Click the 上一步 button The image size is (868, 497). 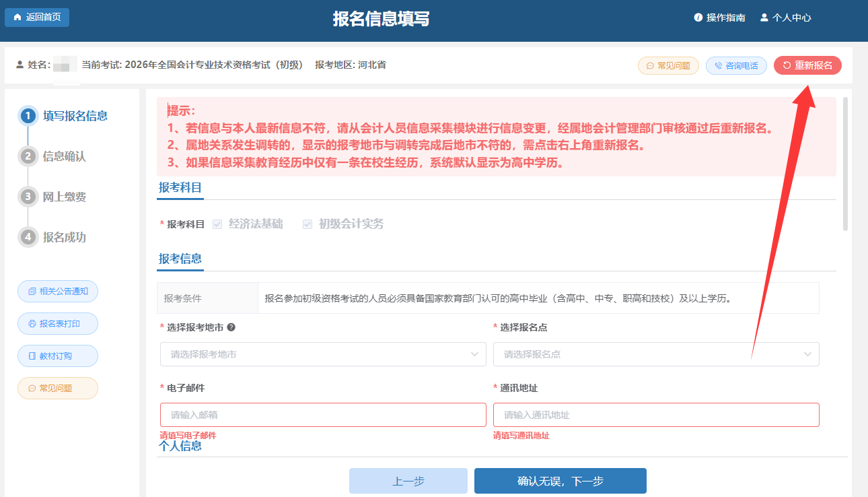pyautogui.click(x=408, y=481)
